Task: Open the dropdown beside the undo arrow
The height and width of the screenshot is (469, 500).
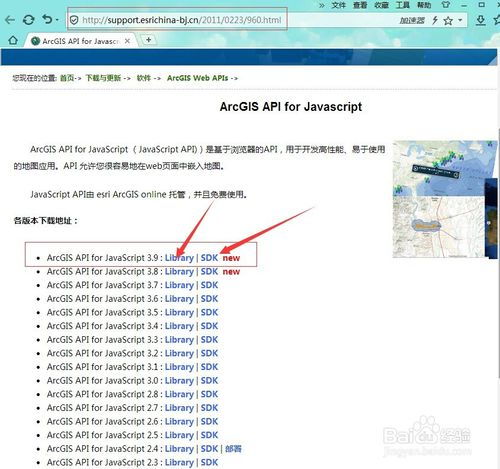Action: tap(57, 20)
